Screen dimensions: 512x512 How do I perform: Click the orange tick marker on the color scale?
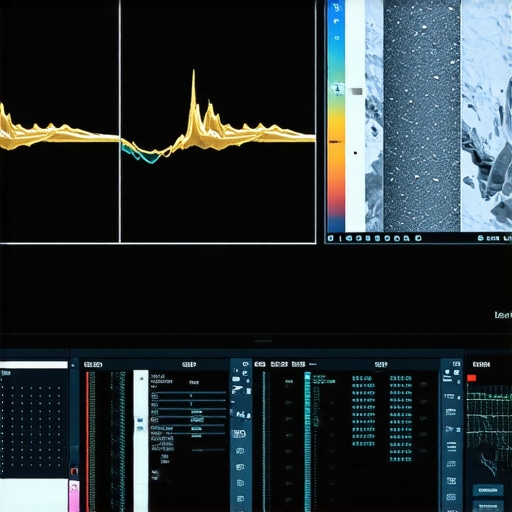(335, 142)
